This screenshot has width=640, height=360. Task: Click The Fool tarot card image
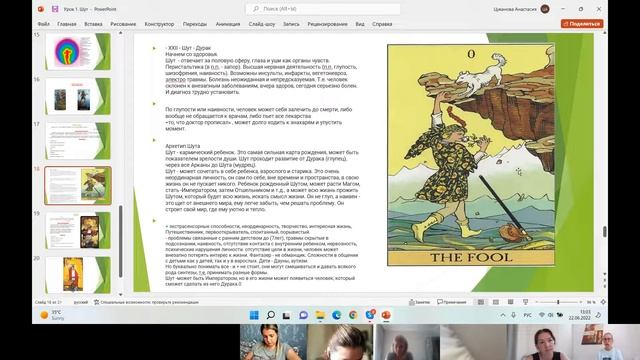coord(471,155)
